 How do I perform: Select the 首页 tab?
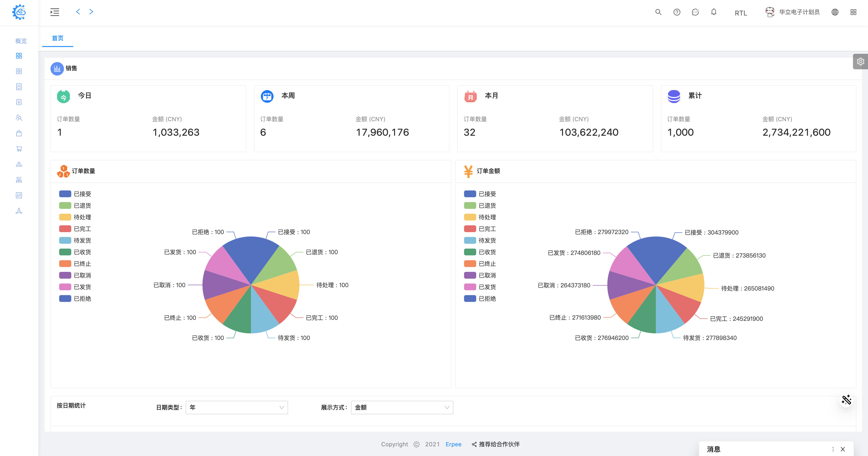tap(58, 38)
